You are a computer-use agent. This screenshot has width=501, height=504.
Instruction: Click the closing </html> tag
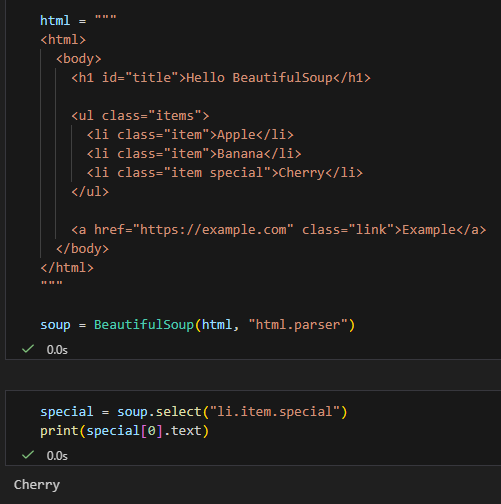tap(67, 268)
